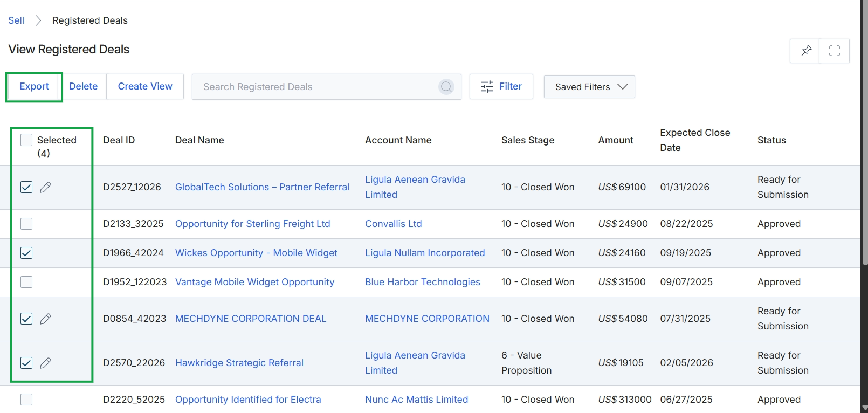Open the Filter button
This screenshot has height=413, width=868.
point(501,86)
